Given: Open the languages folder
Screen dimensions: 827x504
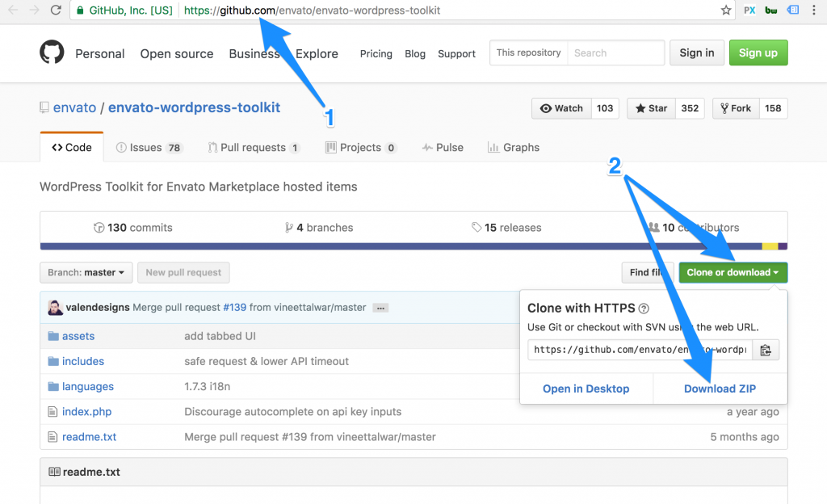Looking at the screenshot, I should tap(87, 386).
